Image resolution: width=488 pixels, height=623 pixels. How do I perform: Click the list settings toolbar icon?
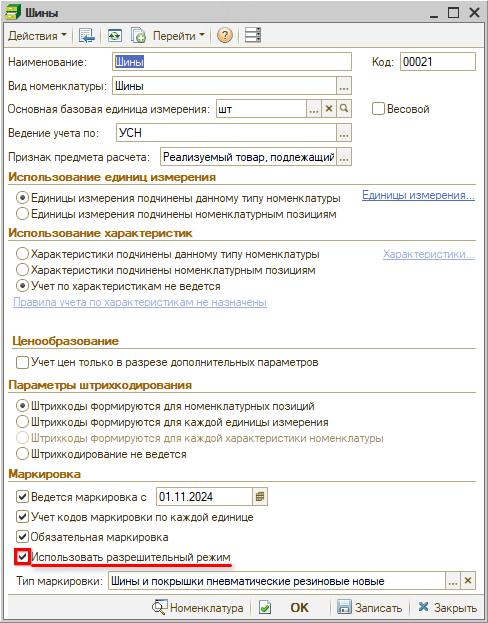pos(253,35)
